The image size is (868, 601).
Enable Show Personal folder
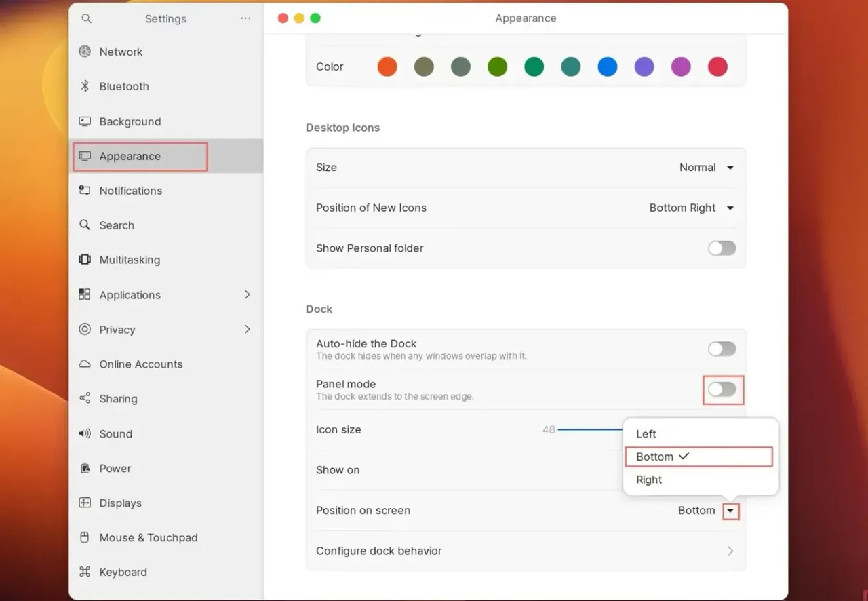[722, 248]
